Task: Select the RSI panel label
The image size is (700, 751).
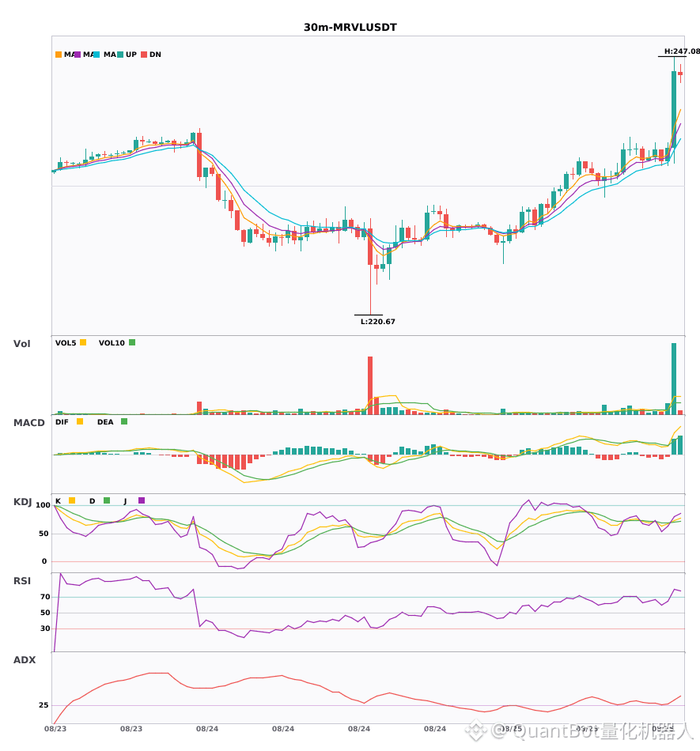Action: click(22, 581)
